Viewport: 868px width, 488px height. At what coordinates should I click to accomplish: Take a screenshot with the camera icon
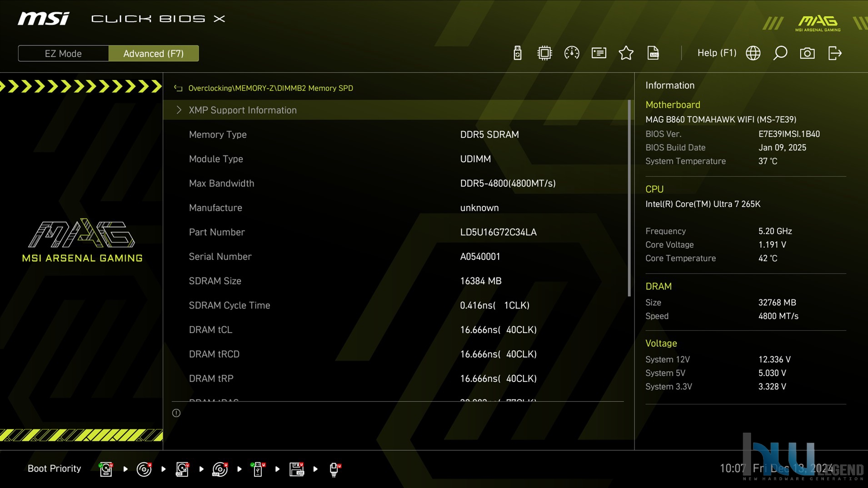(x=807, y=53)
